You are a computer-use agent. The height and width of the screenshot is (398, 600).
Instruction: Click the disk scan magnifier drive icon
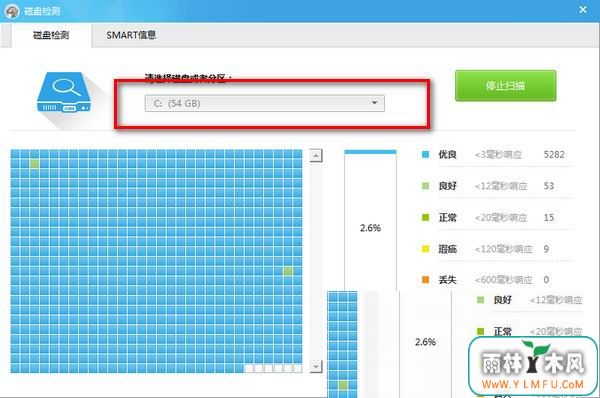[x=64, y=93]
